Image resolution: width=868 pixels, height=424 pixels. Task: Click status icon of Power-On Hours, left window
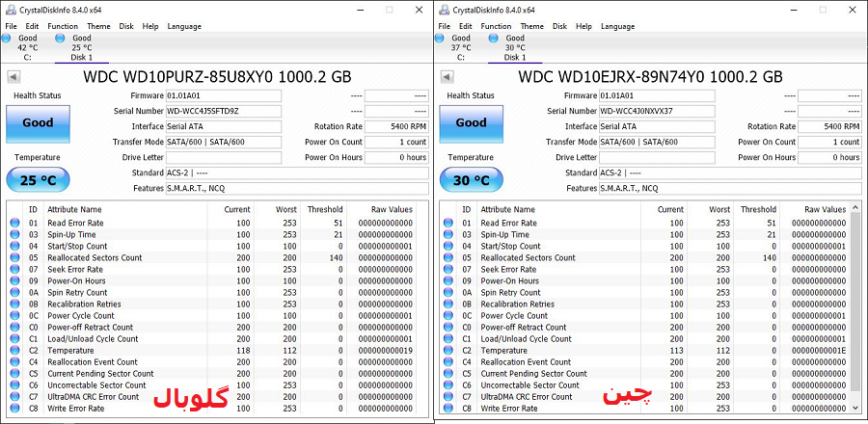click(x=14, y=280)
